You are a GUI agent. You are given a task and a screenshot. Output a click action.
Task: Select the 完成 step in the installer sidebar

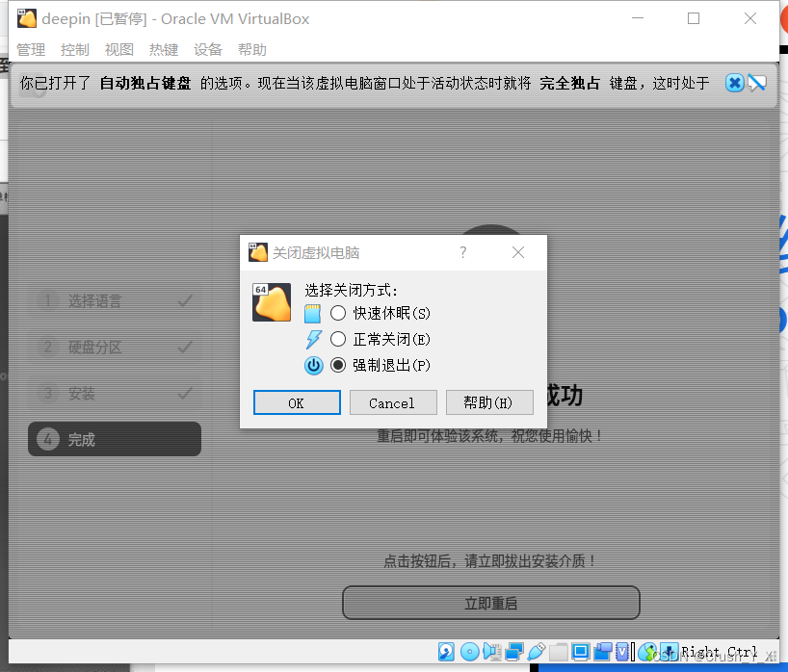pos(114,439)
